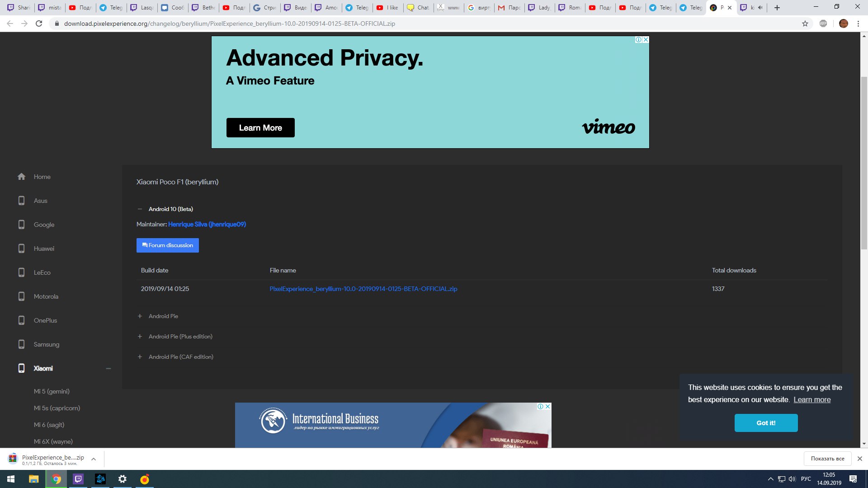Click the Build date column header

[155, 271]
